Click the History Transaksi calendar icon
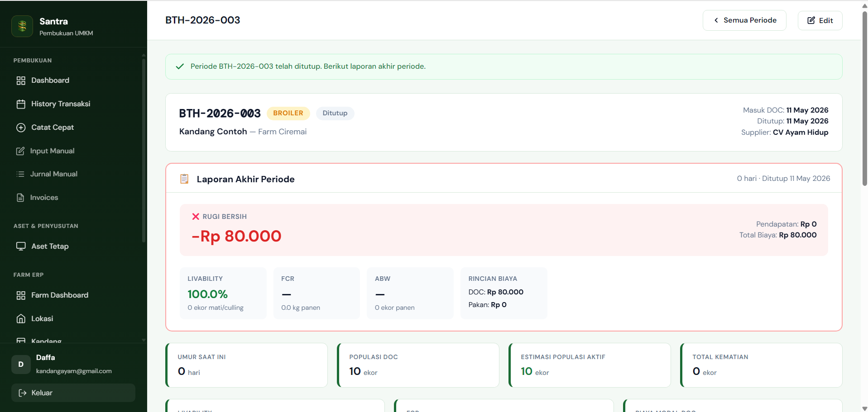Screen dimensions: 868x412 point(21,104)
